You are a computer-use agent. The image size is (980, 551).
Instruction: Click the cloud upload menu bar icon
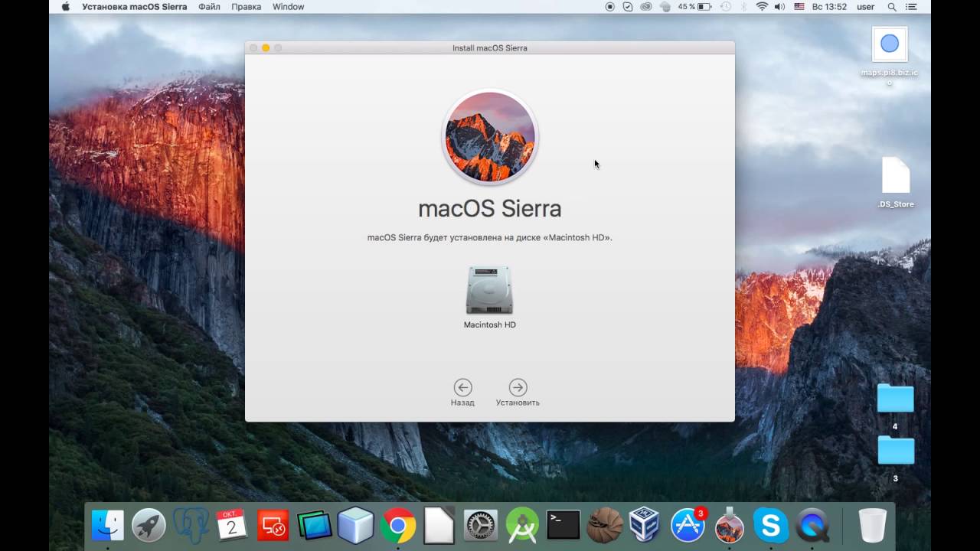[x=665, y=7]
